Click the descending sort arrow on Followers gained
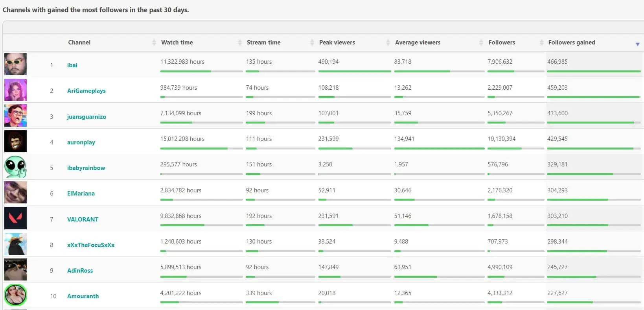Screen dimensions: 644x310 (637, 44)
